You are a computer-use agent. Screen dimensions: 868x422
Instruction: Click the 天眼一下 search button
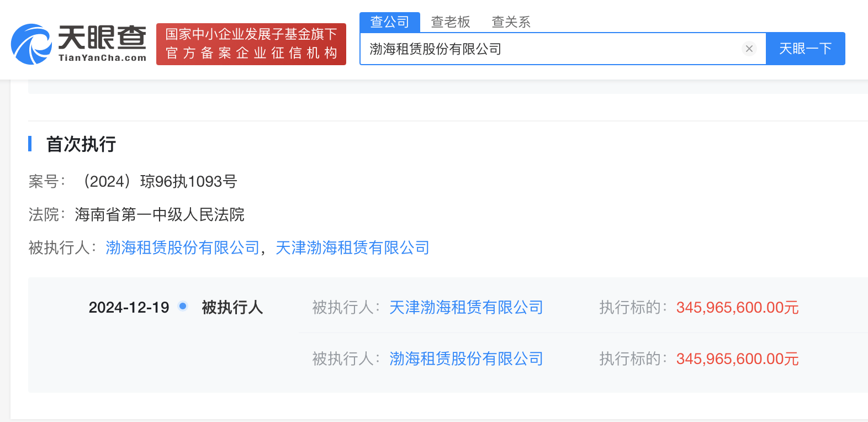[x=806, y=49]
